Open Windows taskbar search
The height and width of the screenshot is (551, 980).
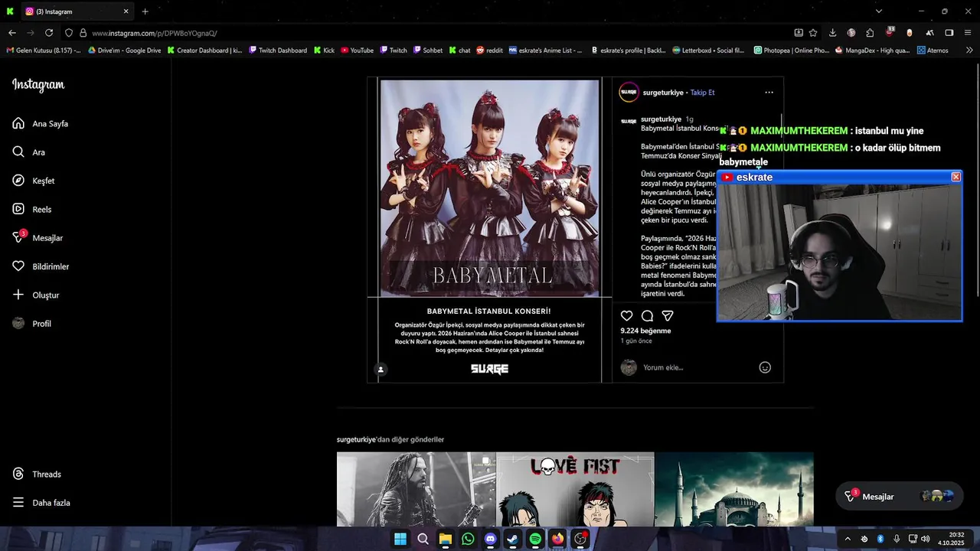(x=423, y=539)
